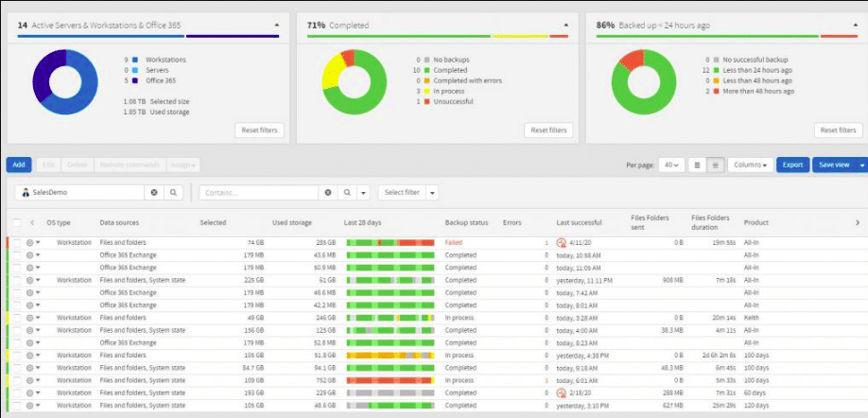
Task: Sort by the Used storage column header
Action: tap(292, 222)
